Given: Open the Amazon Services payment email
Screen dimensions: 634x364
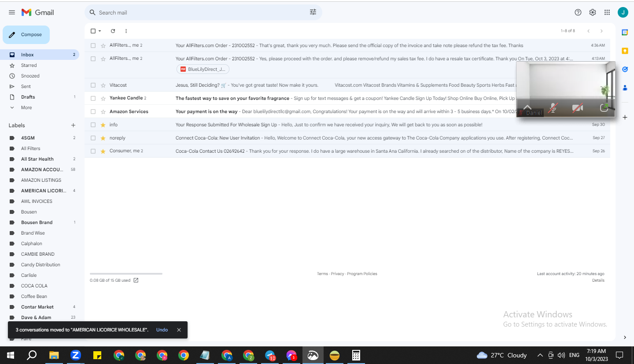Looking at the screenshot, I should pos(347,111).
